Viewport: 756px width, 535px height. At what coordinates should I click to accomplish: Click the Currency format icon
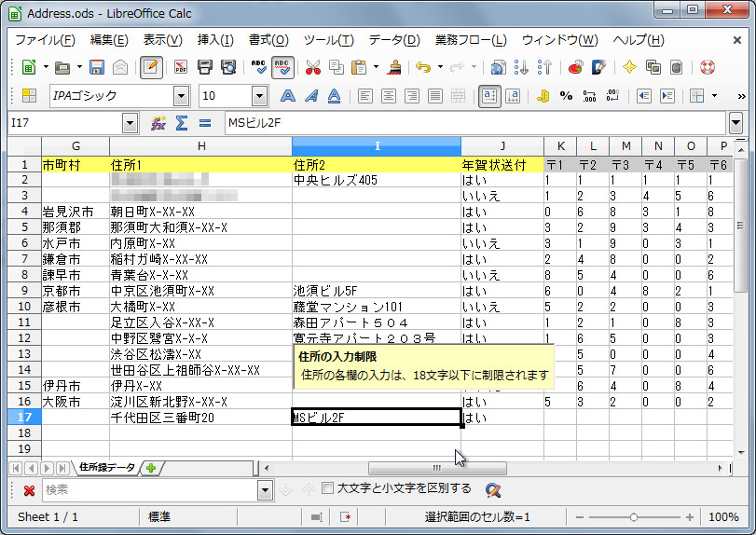[x=543, y=96]
